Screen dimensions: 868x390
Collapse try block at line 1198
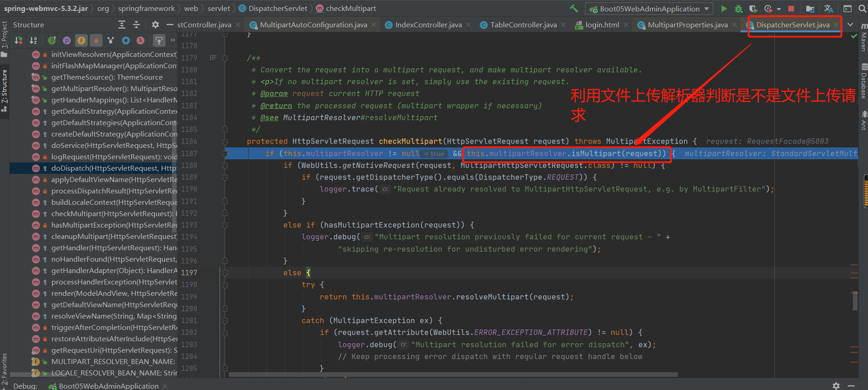(225, 285)
